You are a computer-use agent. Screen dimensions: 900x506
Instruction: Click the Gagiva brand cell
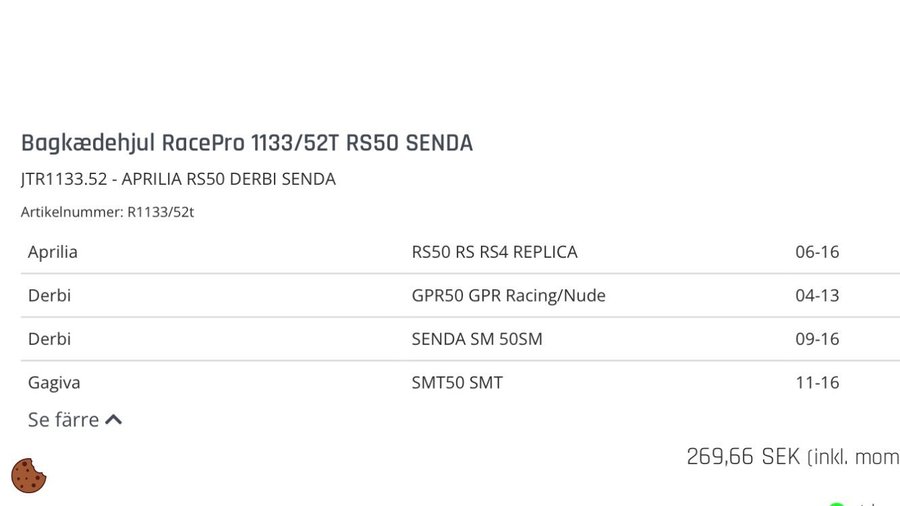click(x=54, y=382)
